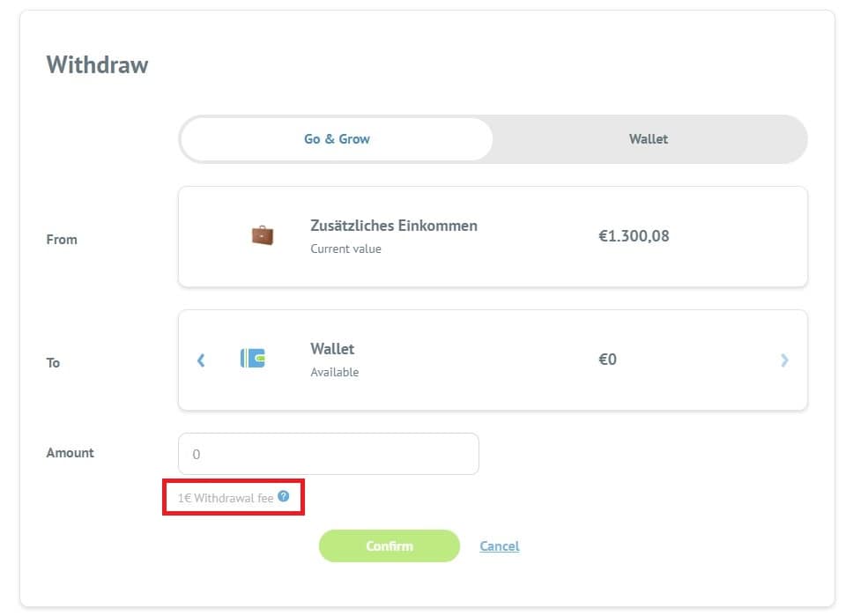Click the 'To' row label
The image size is (846, 616).
[53, 363]
